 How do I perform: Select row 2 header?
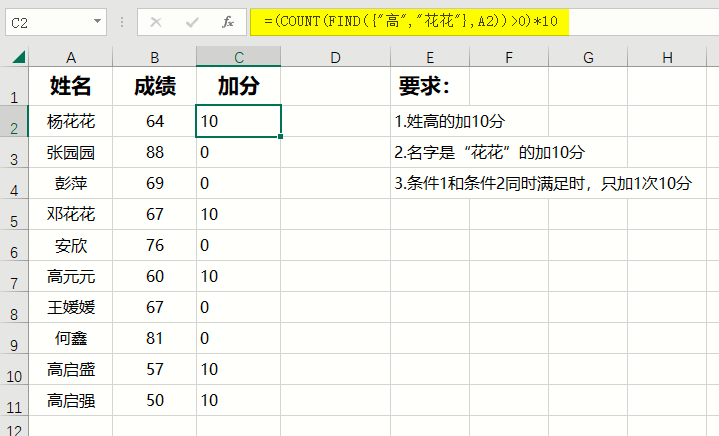(x=14, y=121)
